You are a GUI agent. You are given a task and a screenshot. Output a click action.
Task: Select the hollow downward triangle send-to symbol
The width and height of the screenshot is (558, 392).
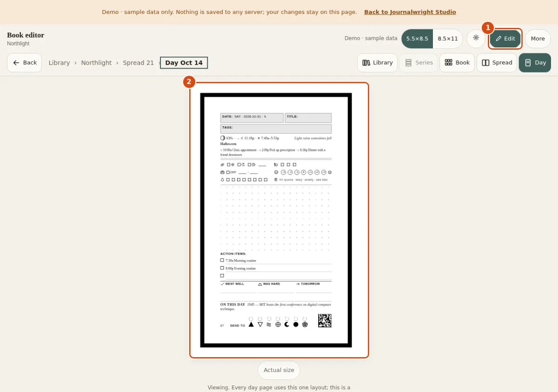click(x=260, y=324)
